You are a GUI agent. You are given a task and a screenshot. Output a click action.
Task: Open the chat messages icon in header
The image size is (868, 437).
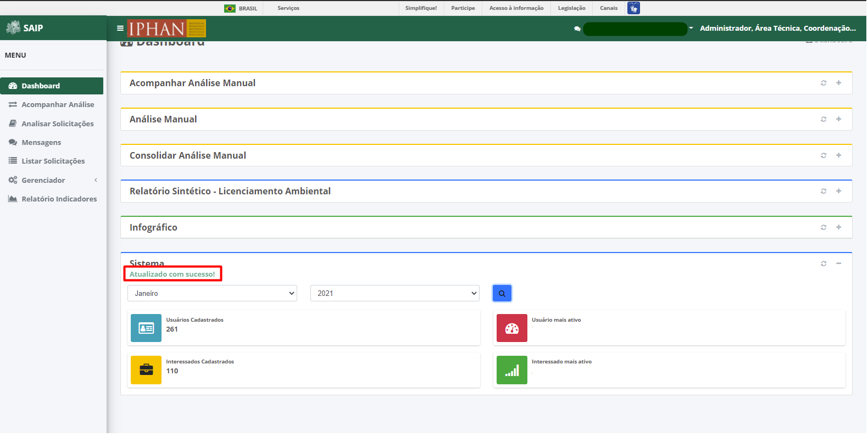(578, 29)
